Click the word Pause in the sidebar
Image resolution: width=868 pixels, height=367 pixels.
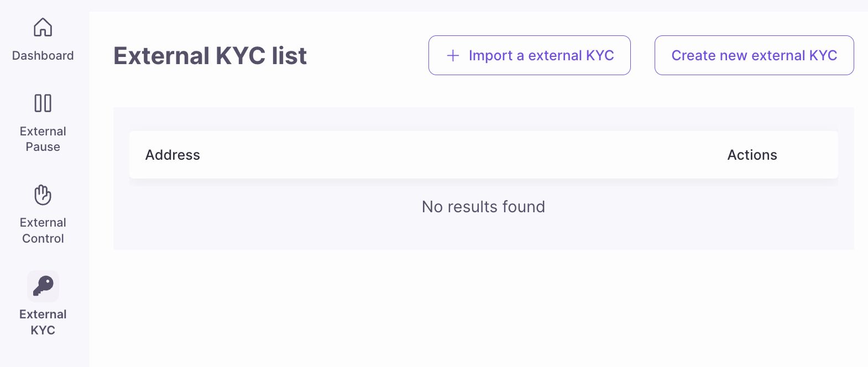43,147
